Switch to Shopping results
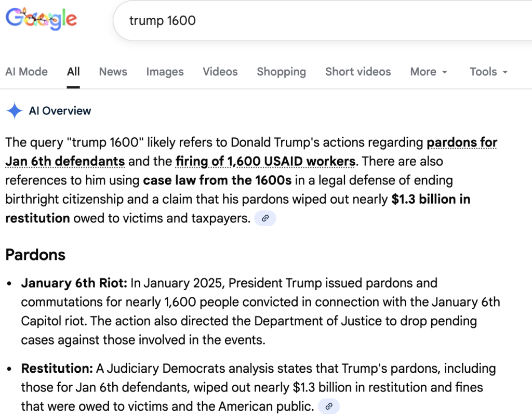This screenshot has width=532, height=419. pos(281,72)
